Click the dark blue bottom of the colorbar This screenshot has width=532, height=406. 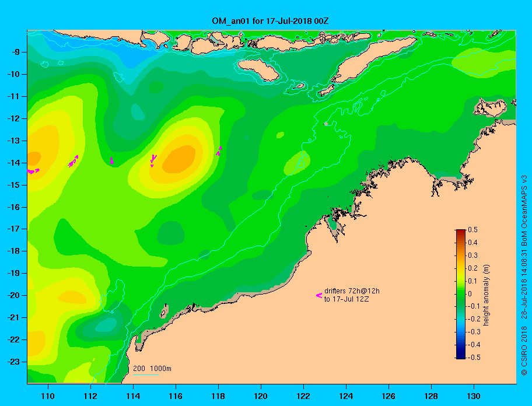[x=461, y=356]
